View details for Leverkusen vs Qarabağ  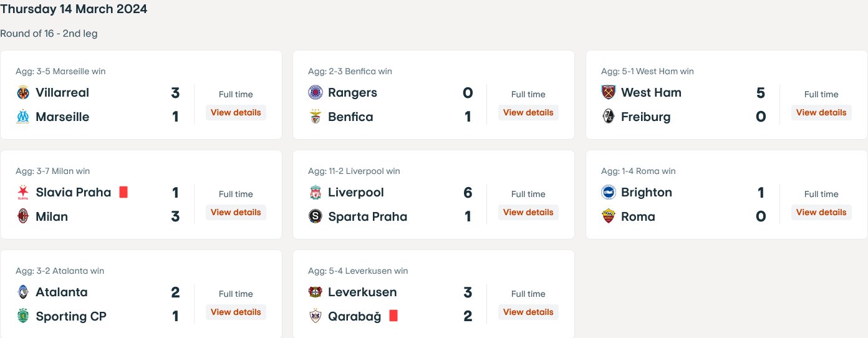coord(528,312)
